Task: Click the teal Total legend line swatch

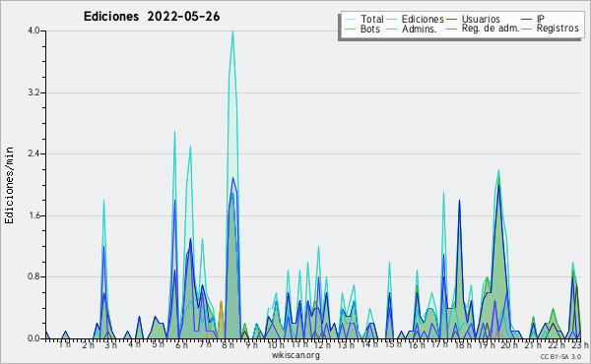Action: click(x=350, y=20)
